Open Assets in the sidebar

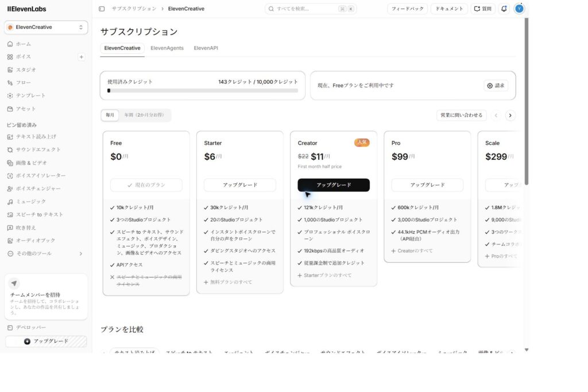(x=25, y=109)
